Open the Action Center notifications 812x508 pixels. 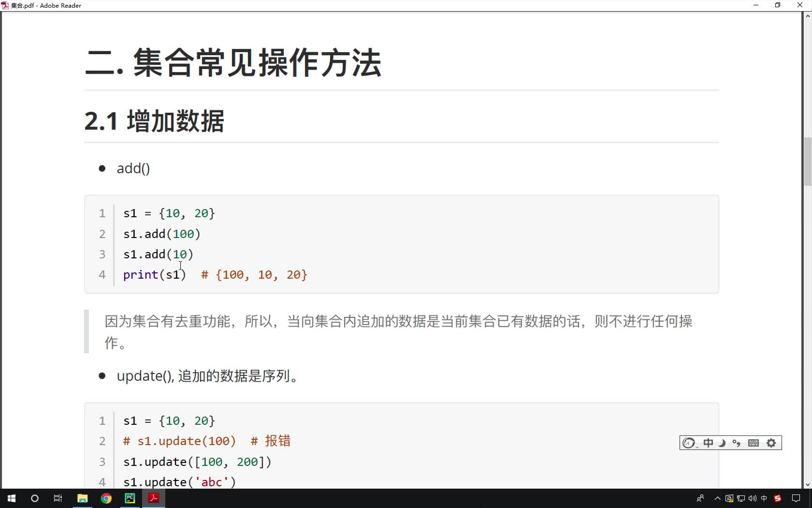(796, 498)
